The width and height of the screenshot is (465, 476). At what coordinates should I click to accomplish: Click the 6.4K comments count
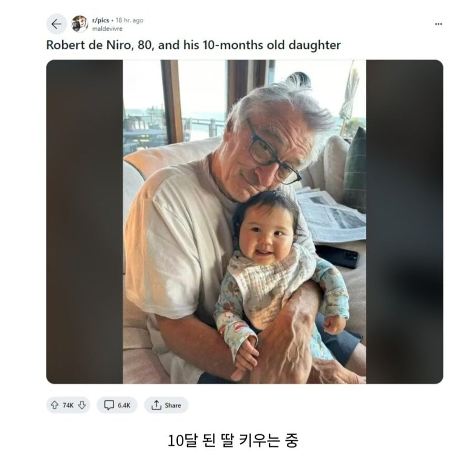124,405
